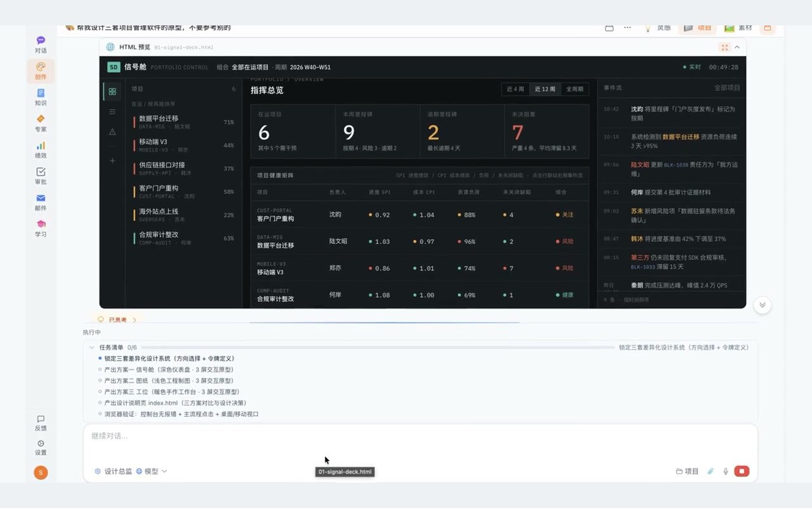Select 客户门户重构 project in project list
Screen dimensions: 812x508
(x=183, y=192)
